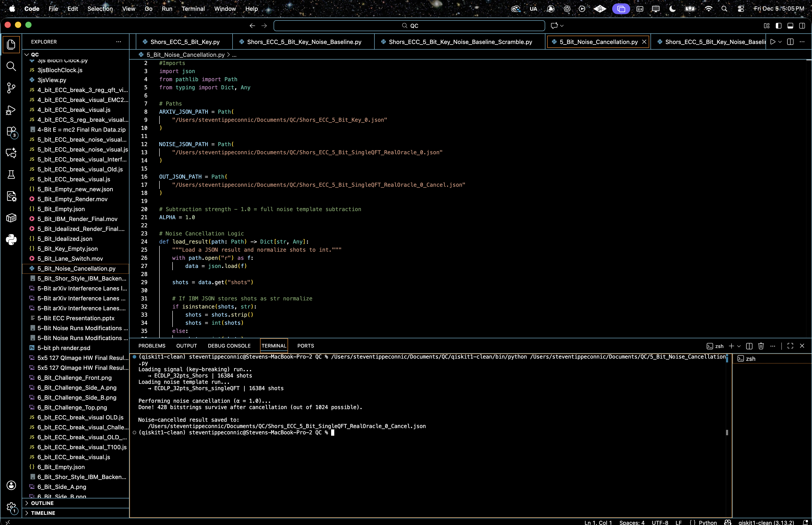
Task: Open the Run and Debug view
Action: 11,110
